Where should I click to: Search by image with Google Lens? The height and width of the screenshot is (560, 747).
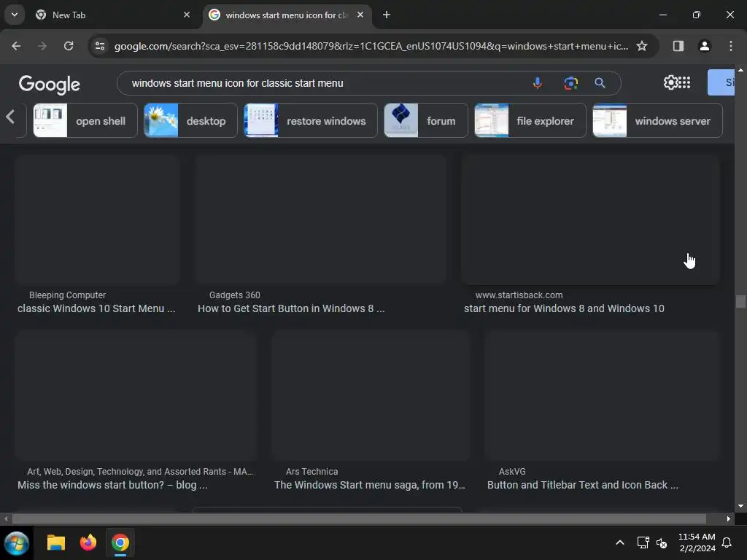click(x=570, y=83)
